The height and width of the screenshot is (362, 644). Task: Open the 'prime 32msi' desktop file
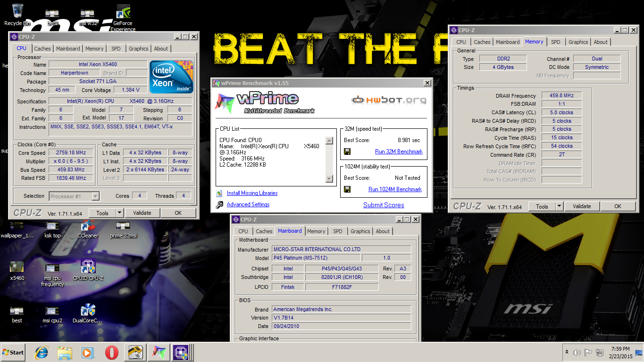point(123,229)
